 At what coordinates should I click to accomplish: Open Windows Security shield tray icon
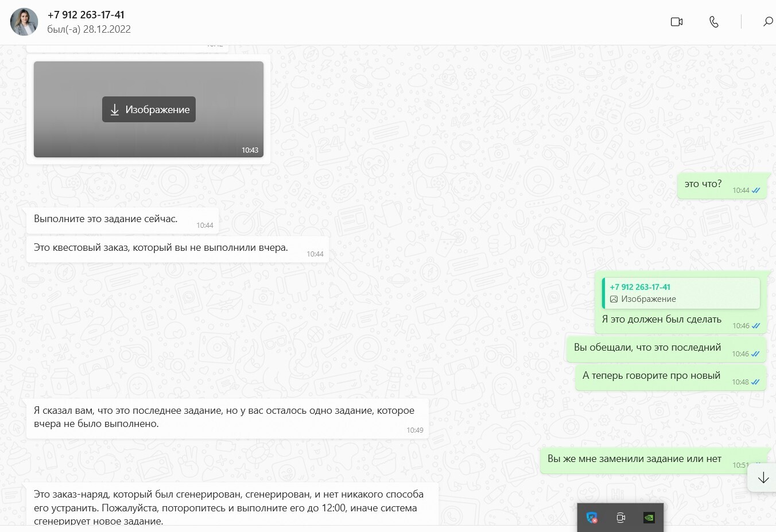pos(592,518)
